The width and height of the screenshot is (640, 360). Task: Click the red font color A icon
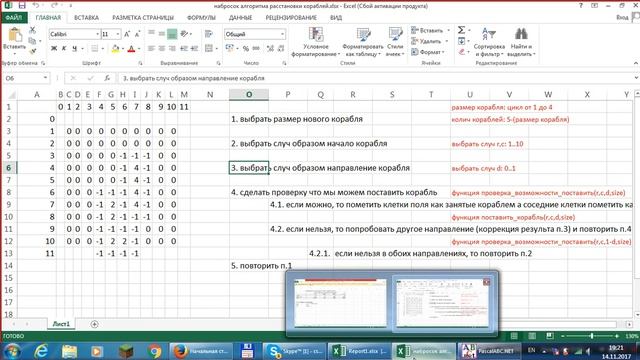click(131, 49)
